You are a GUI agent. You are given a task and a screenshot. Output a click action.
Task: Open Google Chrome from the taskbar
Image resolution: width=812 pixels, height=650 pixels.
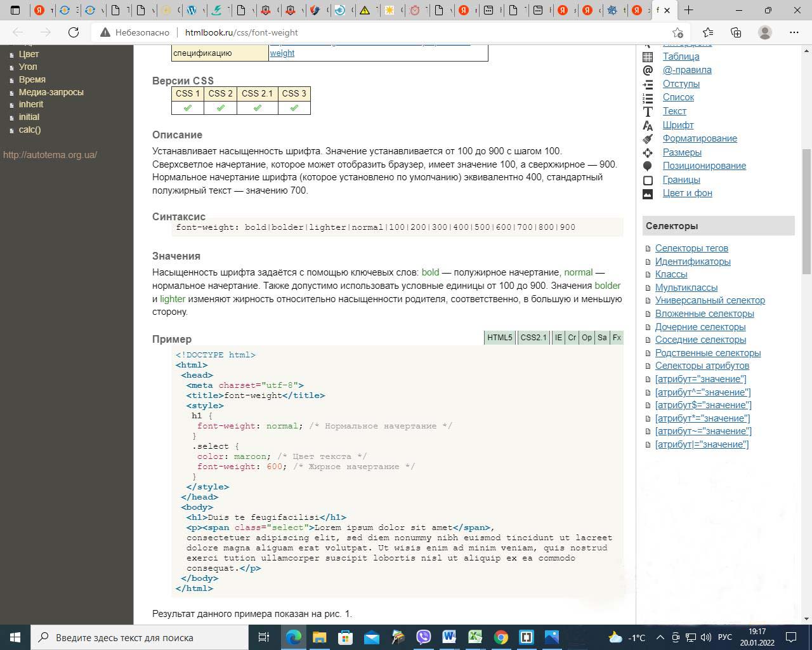point(501,637)
